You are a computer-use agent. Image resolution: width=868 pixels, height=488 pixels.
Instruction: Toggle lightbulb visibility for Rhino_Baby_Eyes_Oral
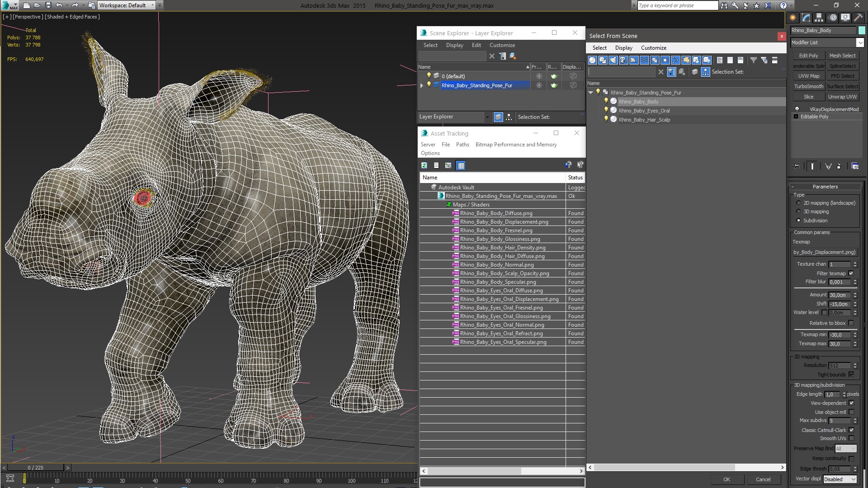coord(606,110)
